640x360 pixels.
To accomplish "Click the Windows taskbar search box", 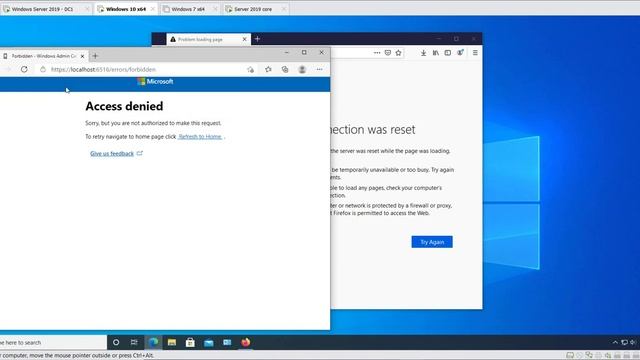I will coord(53,342).
